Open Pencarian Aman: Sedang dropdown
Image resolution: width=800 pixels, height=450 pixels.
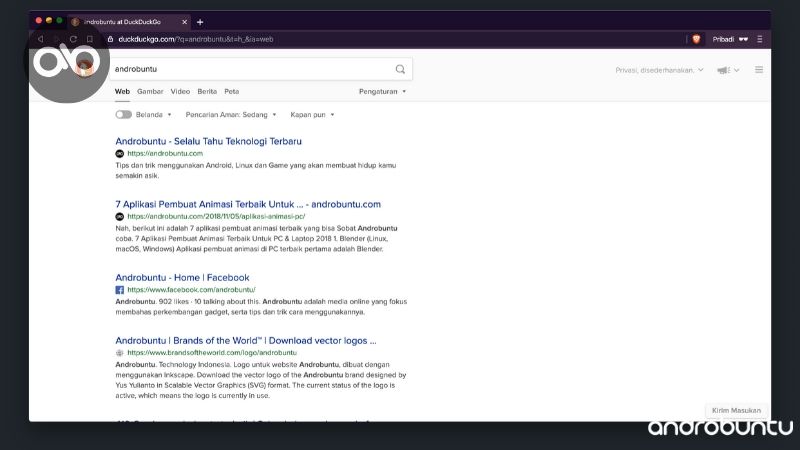coord(231,115)
